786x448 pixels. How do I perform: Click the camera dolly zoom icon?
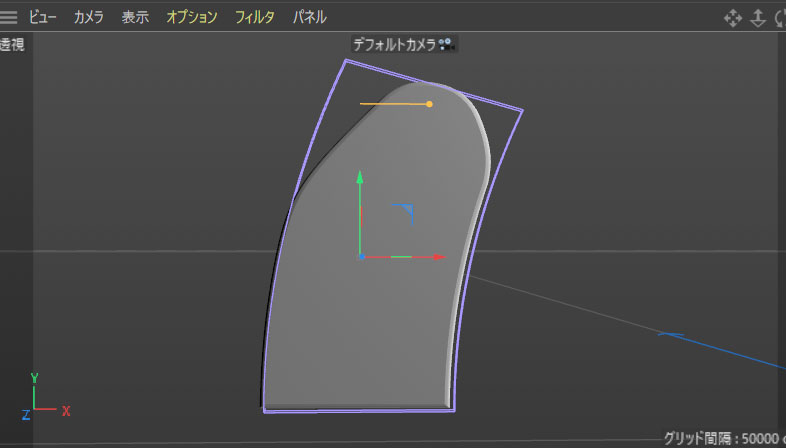(x=757, y=18)
